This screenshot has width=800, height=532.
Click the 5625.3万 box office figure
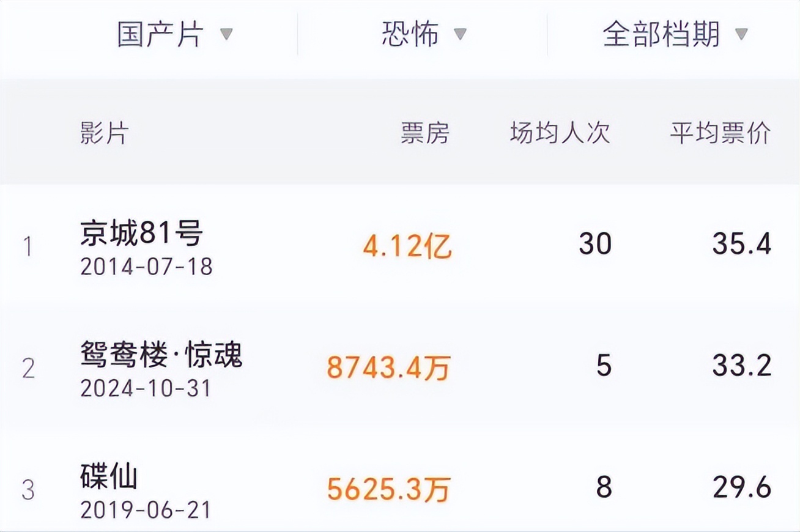point(388,490)
